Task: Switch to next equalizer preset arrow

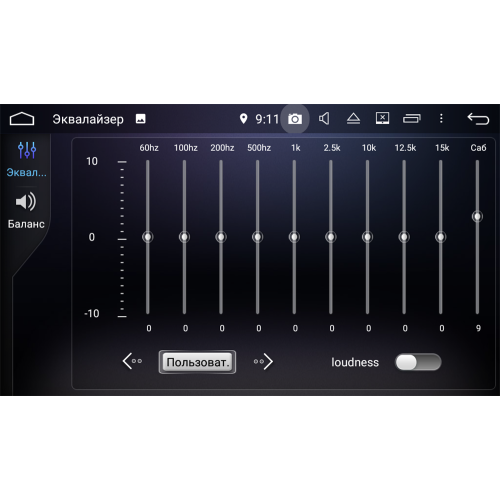Action: pos(263,362)
